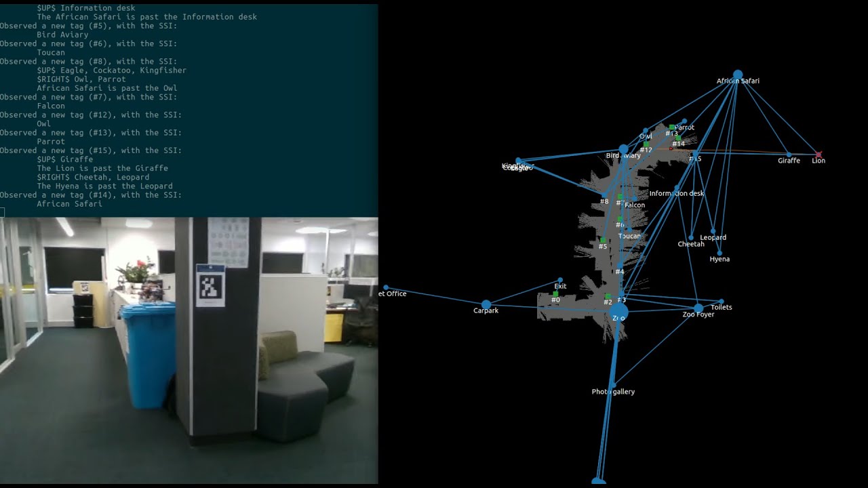Select the Exit node label
This screenshot has width=868, height=488.
click(x=559, y=286)
